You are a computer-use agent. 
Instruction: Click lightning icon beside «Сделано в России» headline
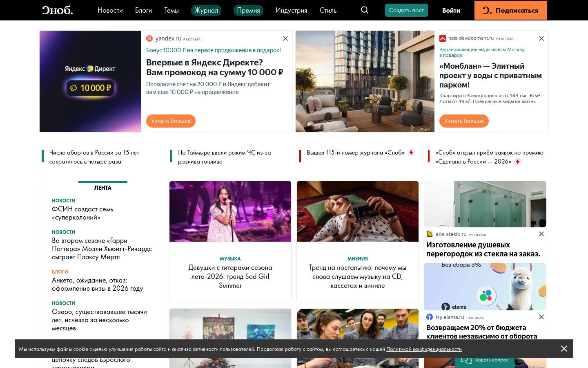518,162
